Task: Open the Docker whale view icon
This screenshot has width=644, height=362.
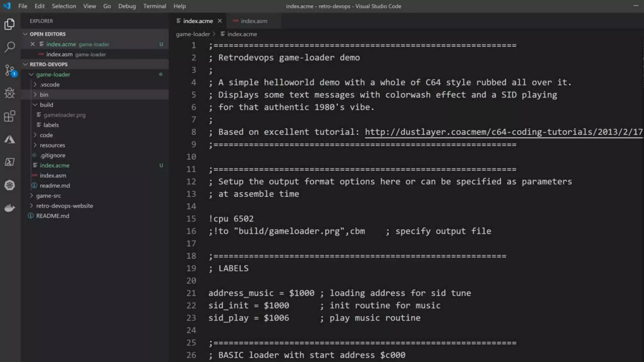Action: (x=10, y=208)
